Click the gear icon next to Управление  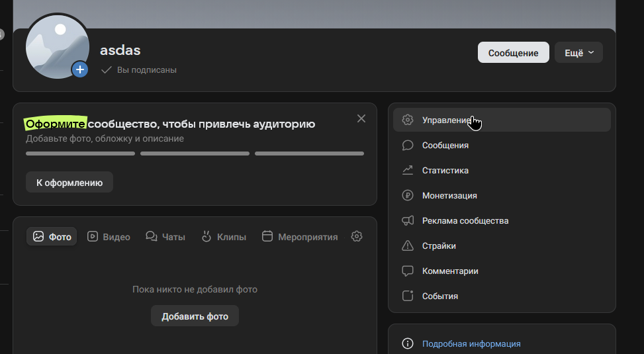click(x=408, y=120)
